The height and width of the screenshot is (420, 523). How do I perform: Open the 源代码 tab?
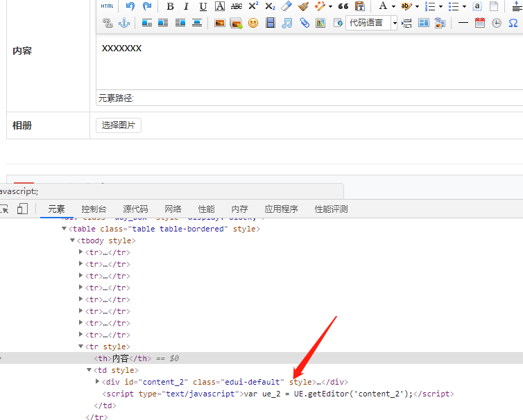pos(135,209)
